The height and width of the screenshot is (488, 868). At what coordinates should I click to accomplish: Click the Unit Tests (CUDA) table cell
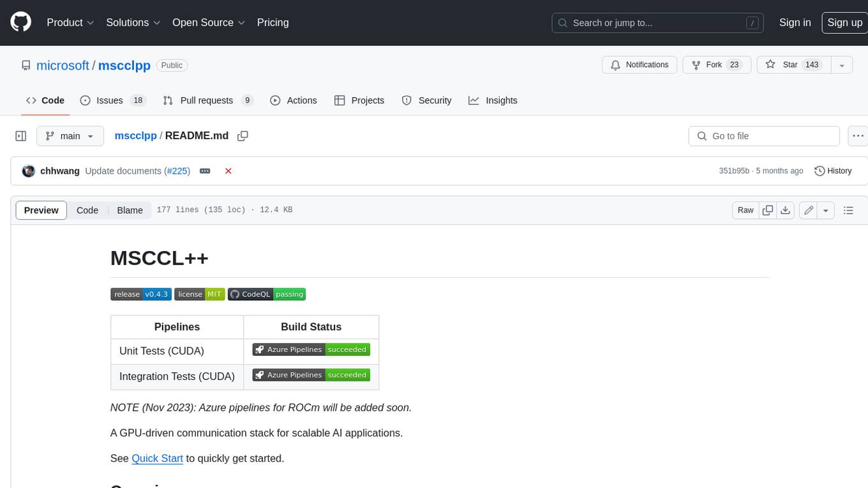click(177, 351)
